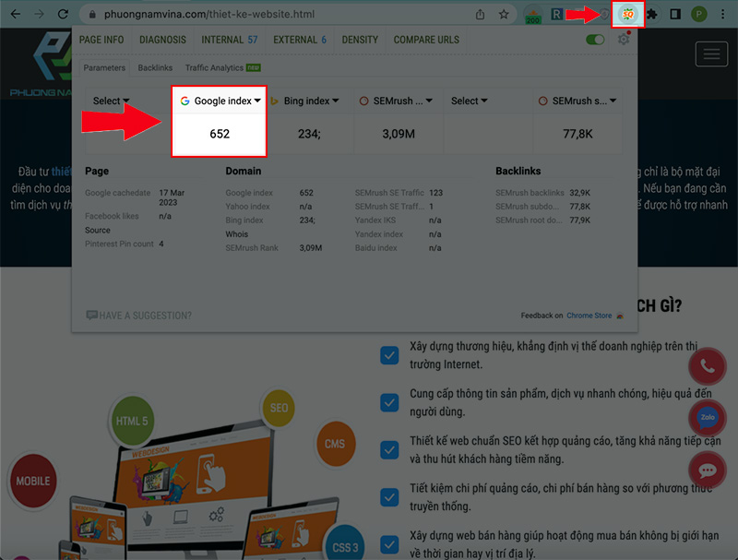Expand the SEMrush ... rank dropdown
Screen dimensions: 738x560
(x=396, y=101)
